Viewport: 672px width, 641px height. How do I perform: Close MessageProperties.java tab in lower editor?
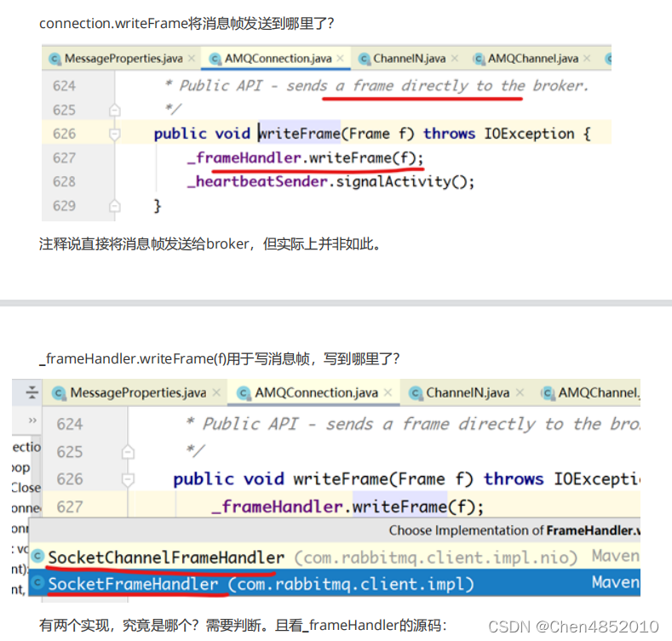(x=216, y=392)
